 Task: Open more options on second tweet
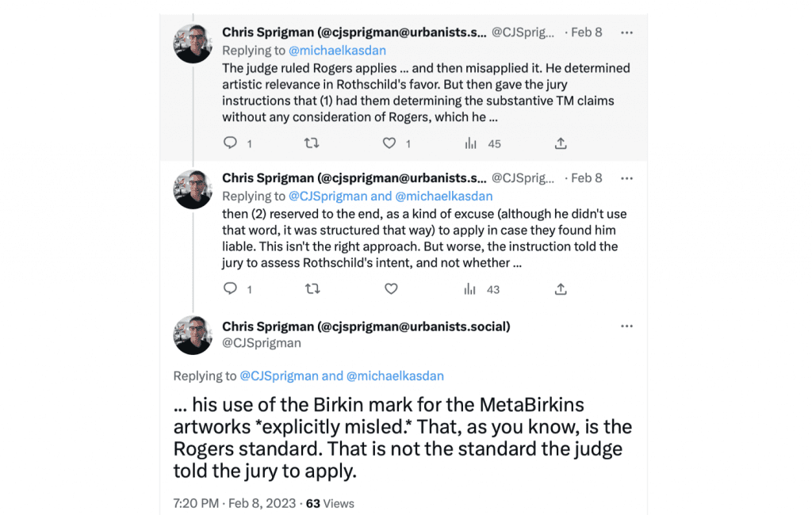tap(626, 178)
